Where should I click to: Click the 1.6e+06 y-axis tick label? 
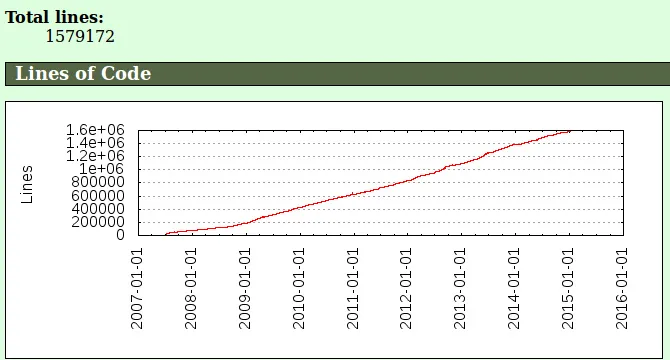pyautogui.click(x=95, y=129)
